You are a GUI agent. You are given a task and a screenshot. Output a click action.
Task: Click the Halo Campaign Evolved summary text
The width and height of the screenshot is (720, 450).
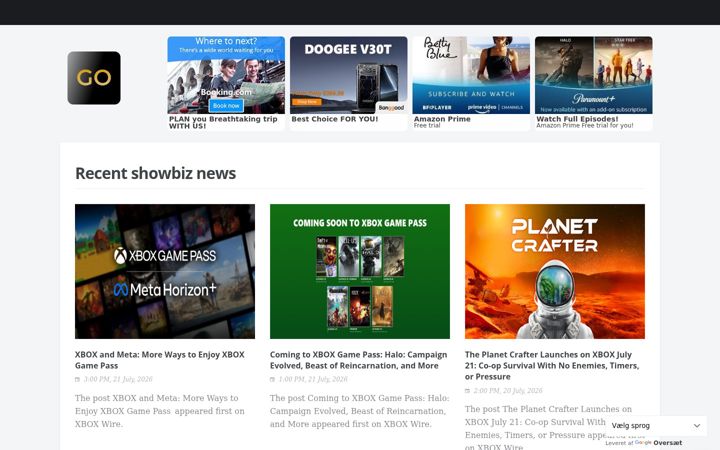[360, 411]
